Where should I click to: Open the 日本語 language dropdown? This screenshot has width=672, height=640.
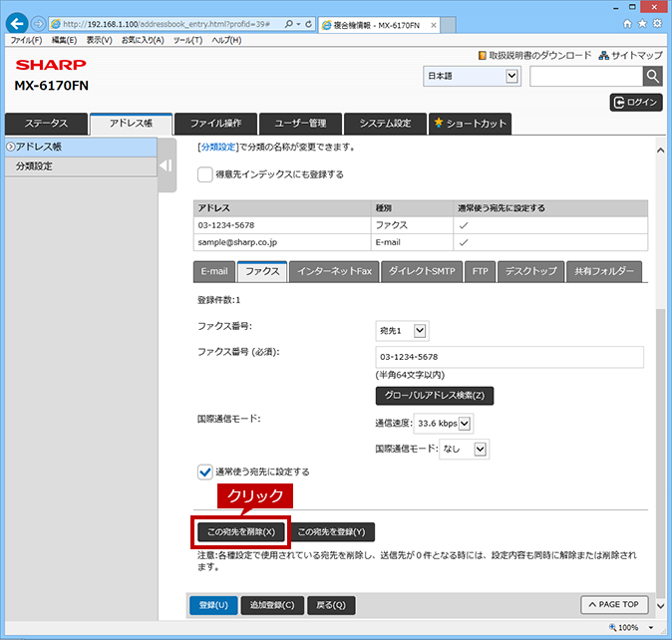[x=472, y=76]
